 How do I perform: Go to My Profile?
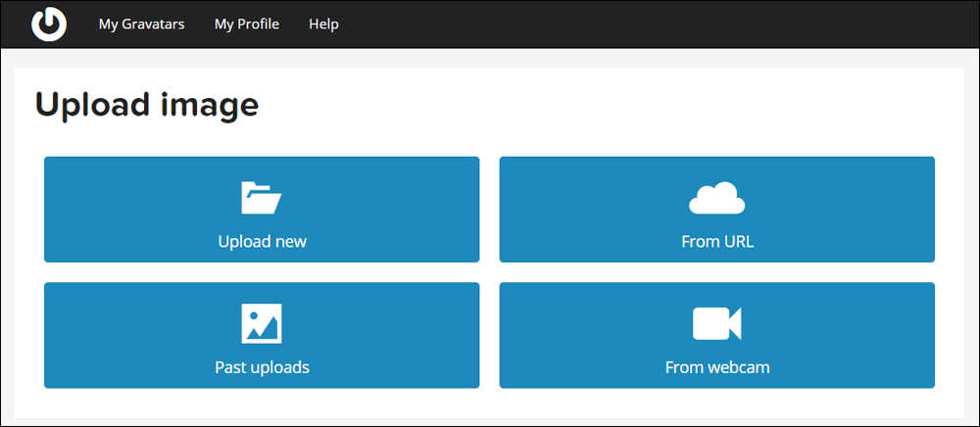pos(247,24)
